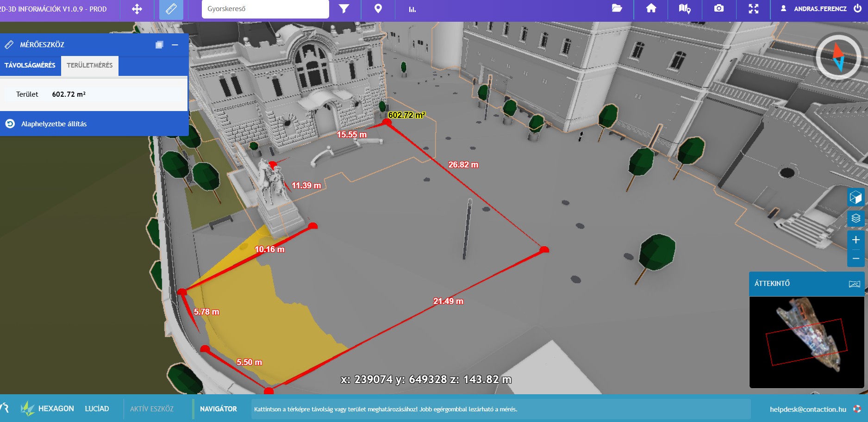The image size is (868, 422).
Task: Click the 26.82 m segment label
Action: (463, 165)
